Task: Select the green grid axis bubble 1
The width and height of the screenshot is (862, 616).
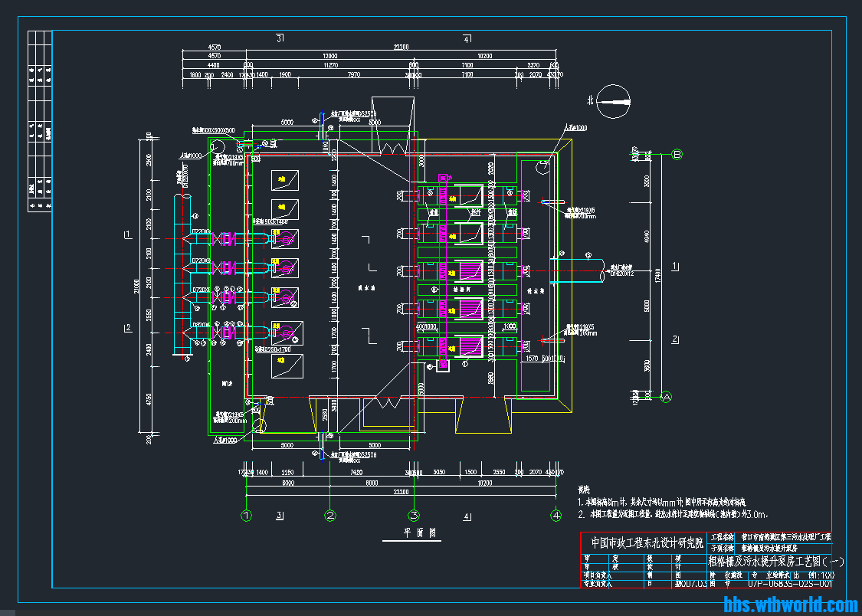Action: click(246, 516)
